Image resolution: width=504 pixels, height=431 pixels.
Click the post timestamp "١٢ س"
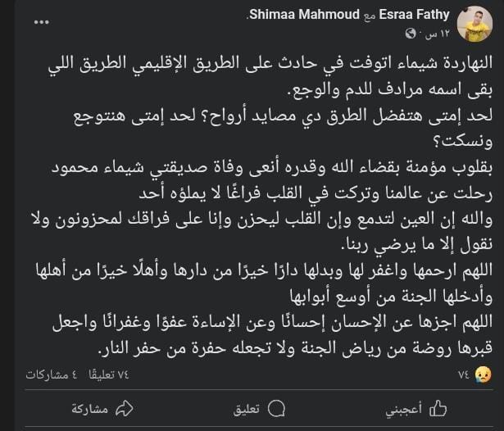click(x=433, y=34)
